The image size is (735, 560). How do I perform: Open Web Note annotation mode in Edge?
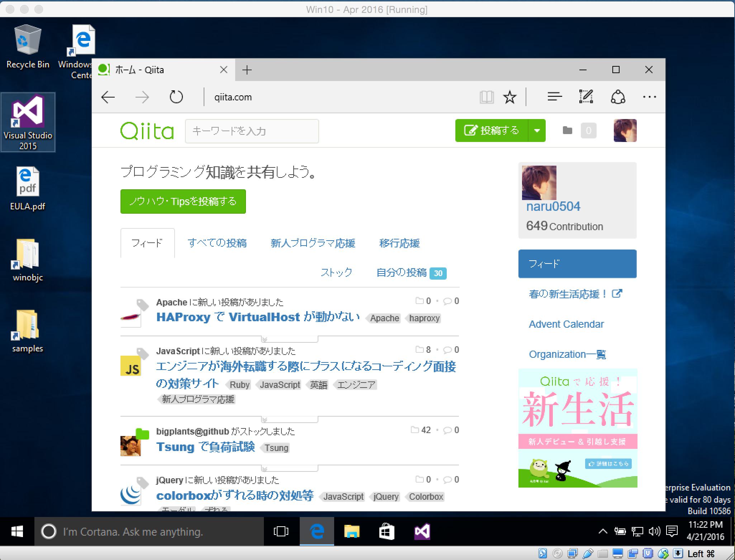coord(586,97)
